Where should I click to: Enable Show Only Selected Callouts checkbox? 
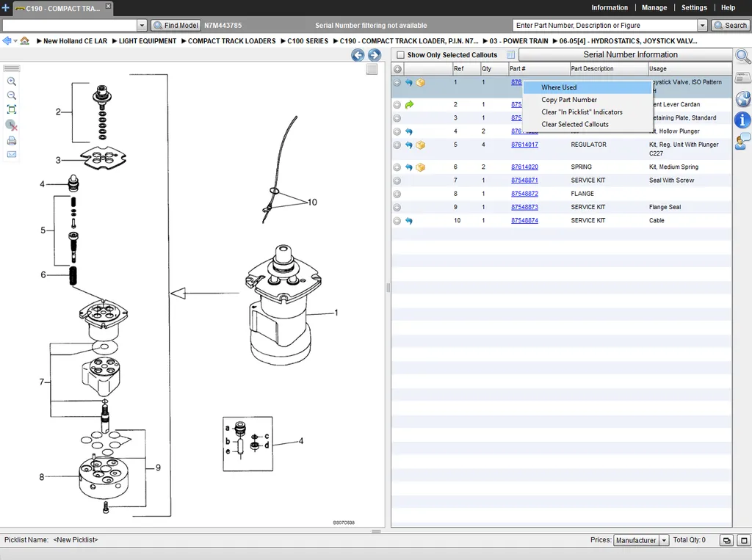[400, 55]
